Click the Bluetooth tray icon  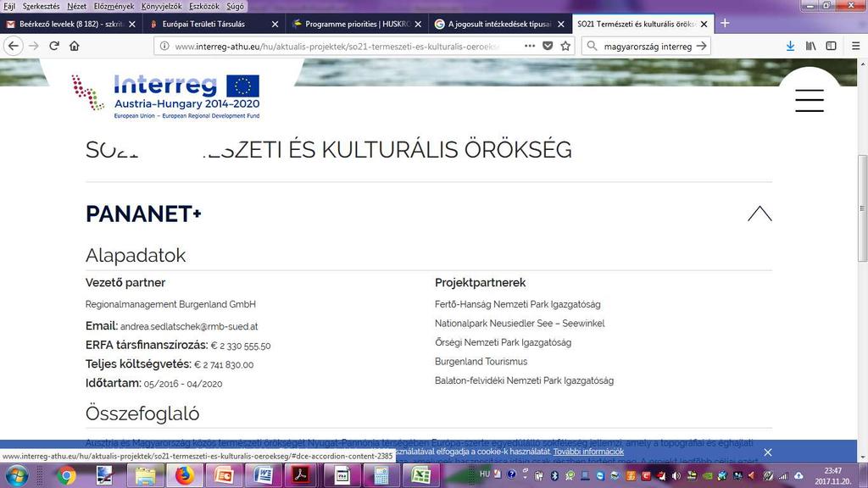(x=554, y=475)
